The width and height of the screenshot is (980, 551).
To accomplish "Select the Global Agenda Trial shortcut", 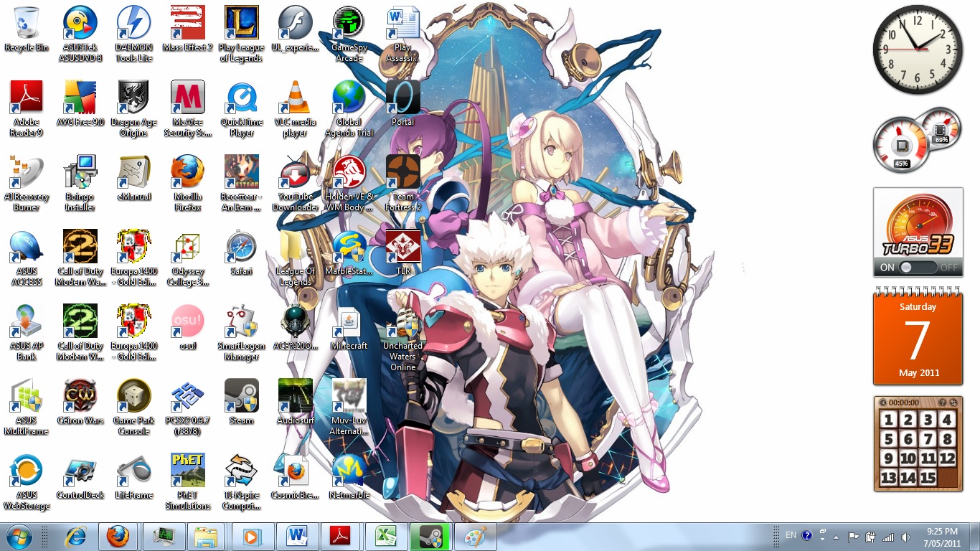I will (x=349, y=108).
